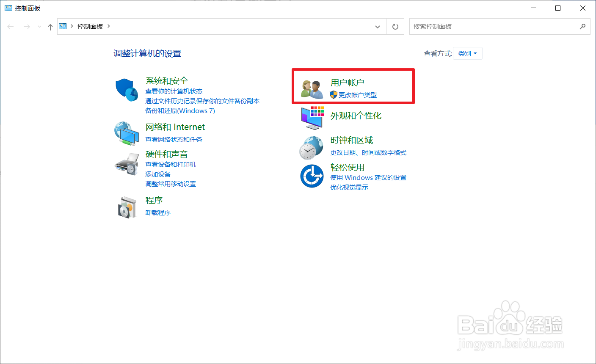Expand the address bar history dropdown
Viewport: 596px width, 364px height.
click(x=377, y=26)
